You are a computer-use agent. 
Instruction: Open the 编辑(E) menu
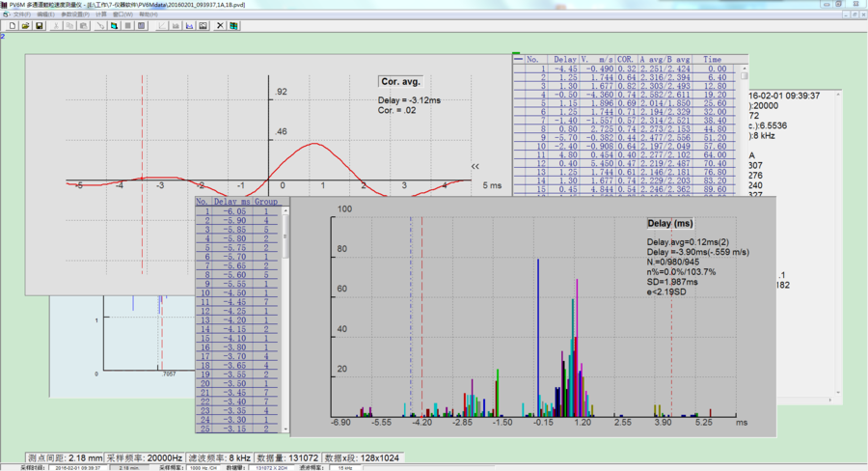point(45,14)
